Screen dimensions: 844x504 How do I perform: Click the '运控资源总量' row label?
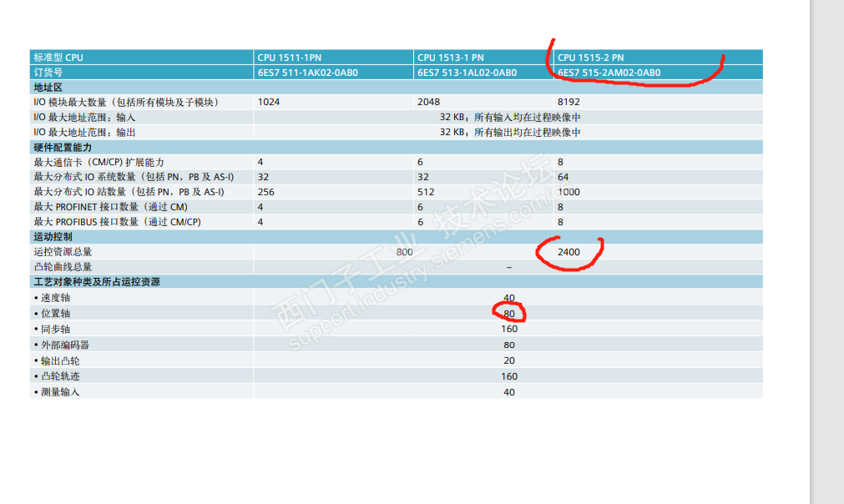(63, 252)
